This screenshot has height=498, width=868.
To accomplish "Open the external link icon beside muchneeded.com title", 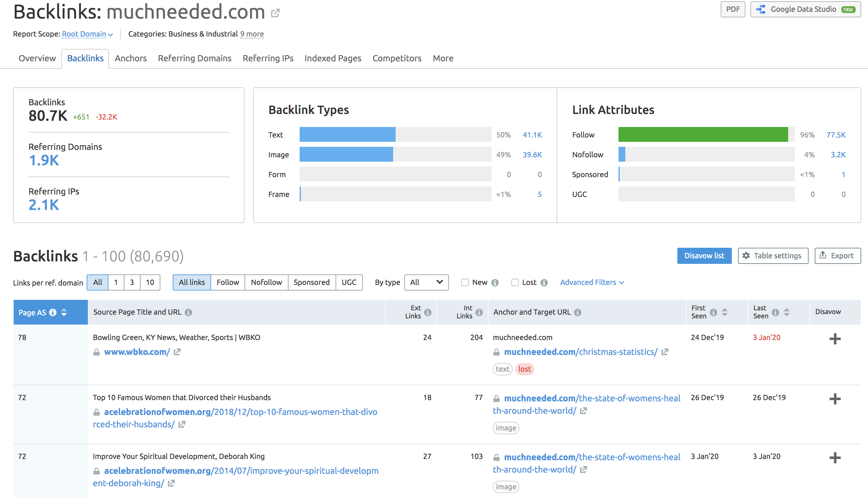I will point(275,13).
